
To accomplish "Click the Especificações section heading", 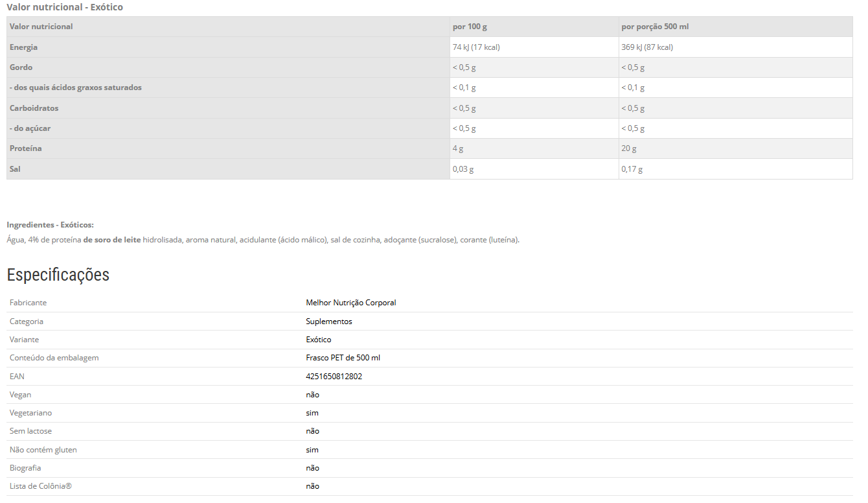I will 58,275.
